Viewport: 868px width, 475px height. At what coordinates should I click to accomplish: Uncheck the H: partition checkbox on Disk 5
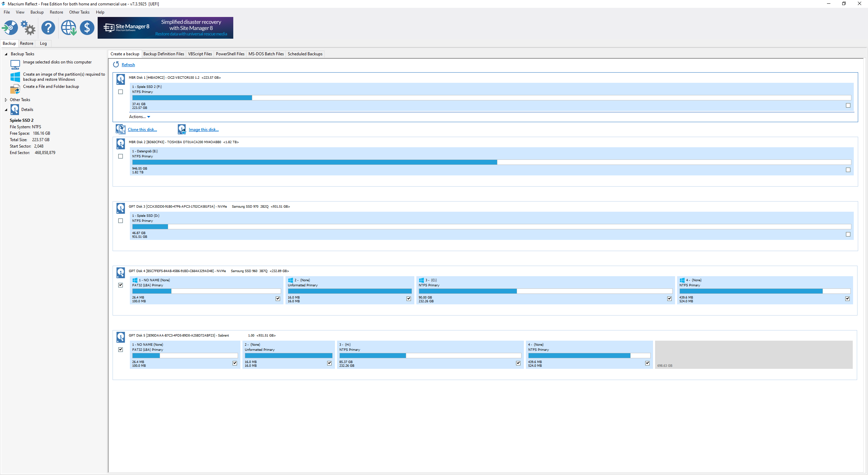pos(518,363)
